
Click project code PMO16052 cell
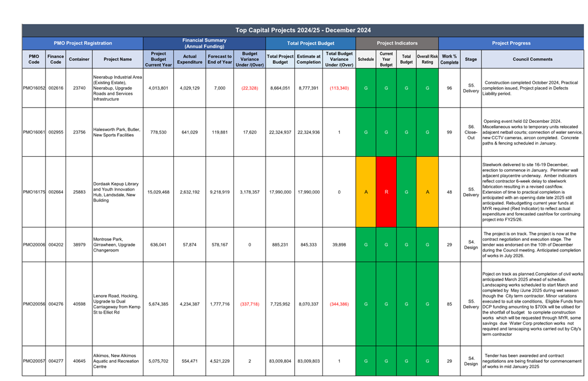tap(34, 88)
